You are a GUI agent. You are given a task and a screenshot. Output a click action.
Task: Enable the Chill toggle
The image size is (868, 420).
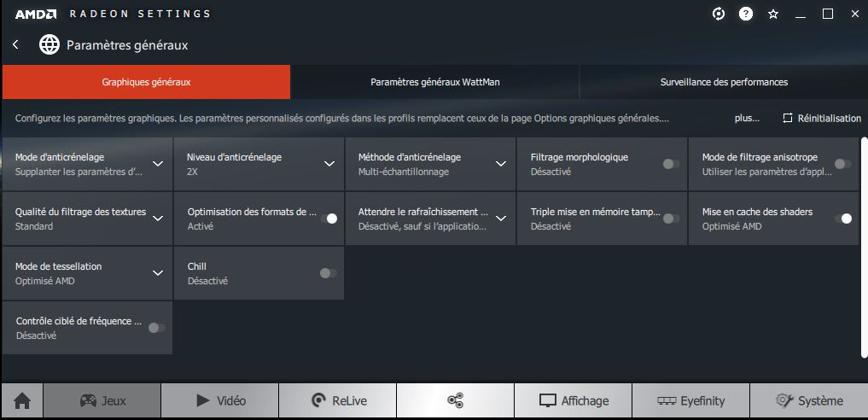tap(329, 273)
